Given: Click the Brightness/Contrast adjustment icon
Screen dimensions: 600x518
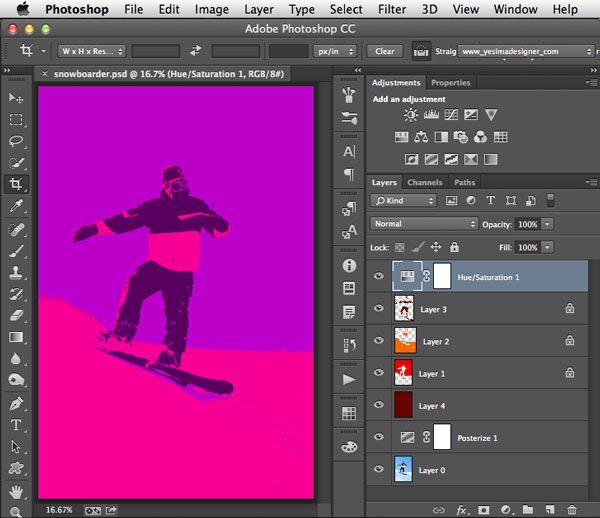Looking at the screenshot, I should [410, 116].
